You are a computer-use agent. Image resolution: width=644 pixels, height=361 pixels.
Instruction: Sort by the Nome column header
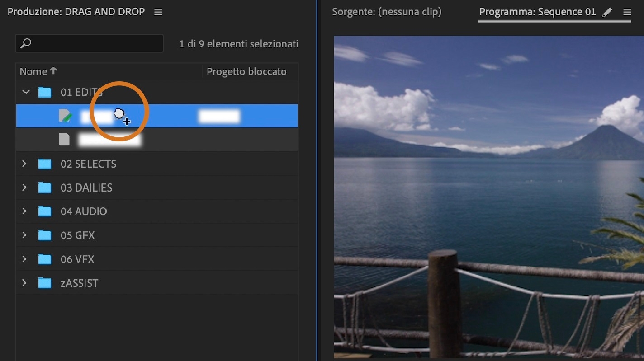pyautogui.click(x=33, y=71)
